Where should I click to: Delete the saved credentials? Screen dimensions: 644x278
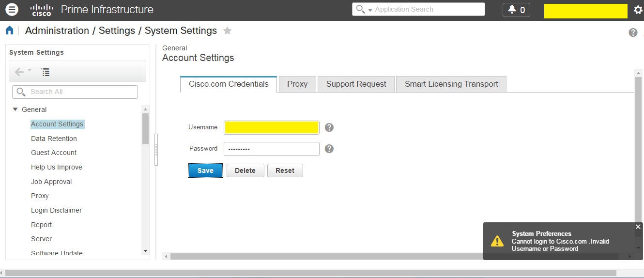[245, 170]
